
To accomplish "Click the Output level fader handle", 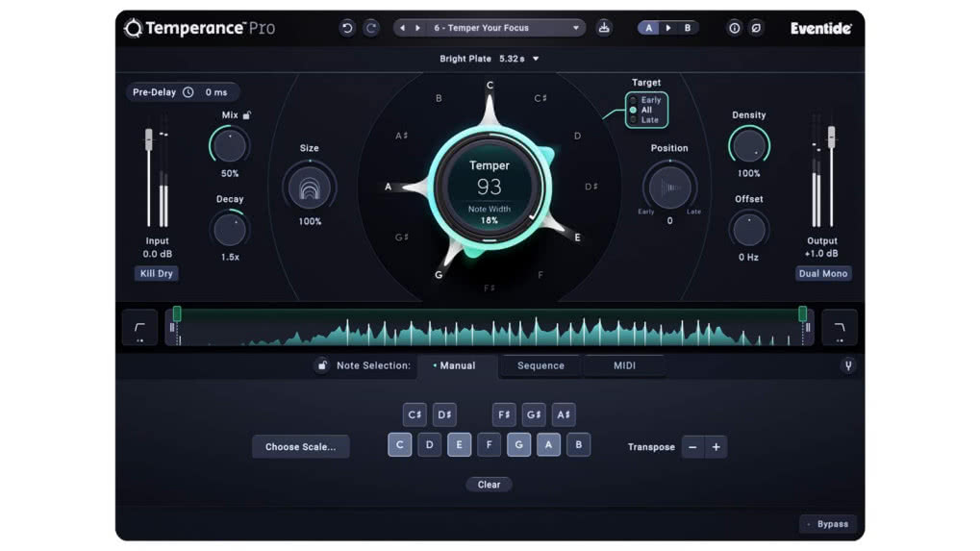I will (x=831, y=137).
